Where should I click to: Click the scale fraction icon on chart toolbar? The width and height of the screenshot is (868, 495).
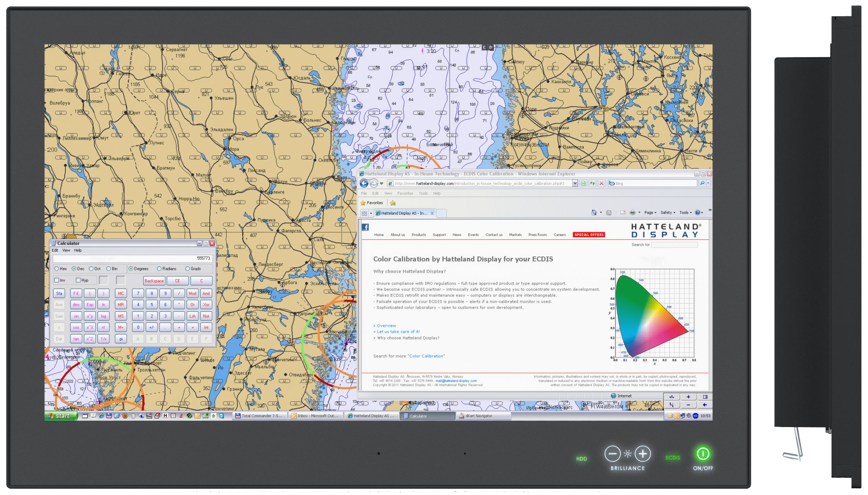pos(672,405)
